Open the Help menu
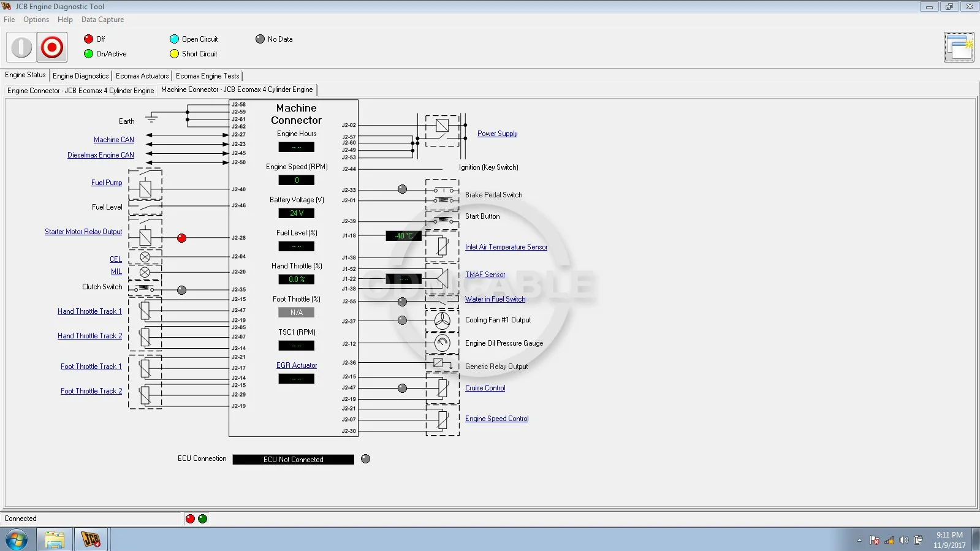Screen dimensions: 980x551 [65, 20]
